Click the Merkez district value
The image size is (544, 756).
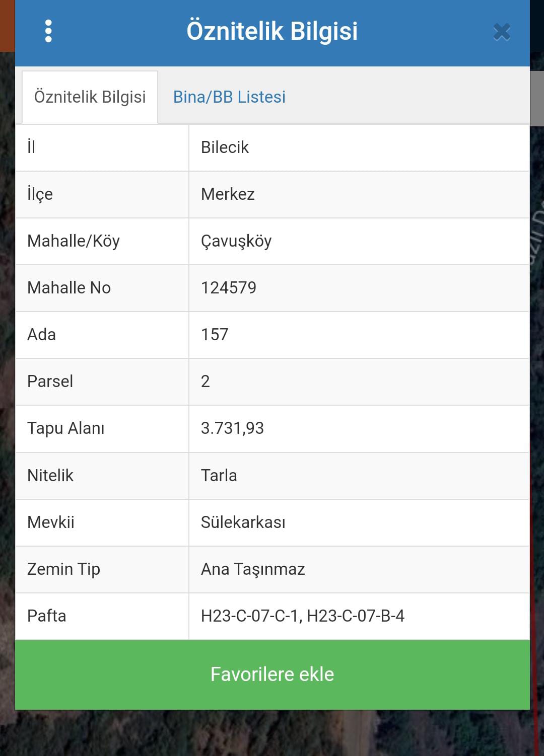click(x=228, y=194)
